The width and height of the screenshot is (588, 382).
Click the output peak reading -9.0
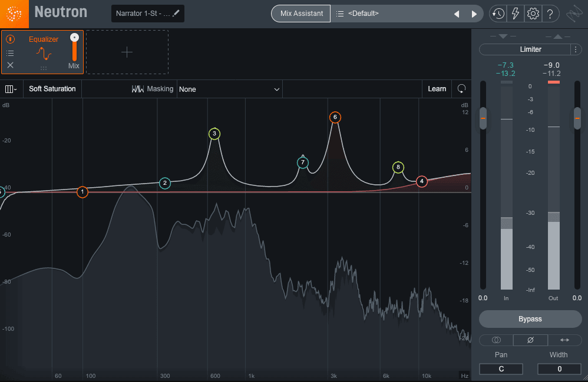click(551, 65)
